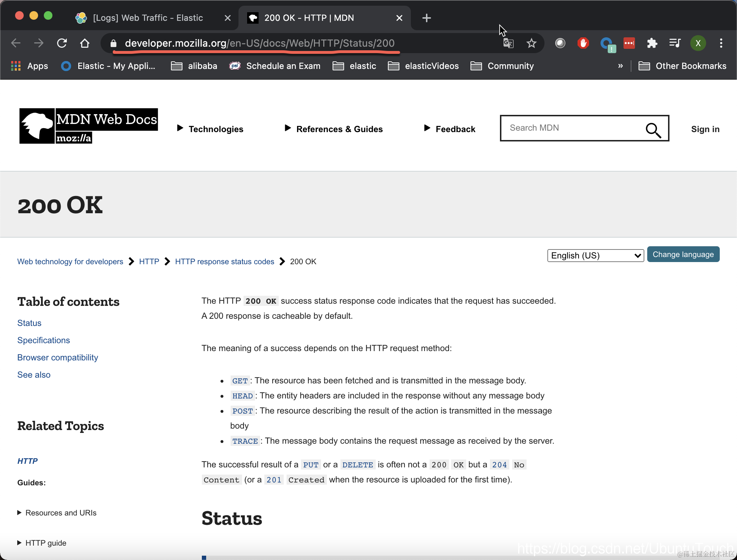Click the Change language button

tap(683, 255)
